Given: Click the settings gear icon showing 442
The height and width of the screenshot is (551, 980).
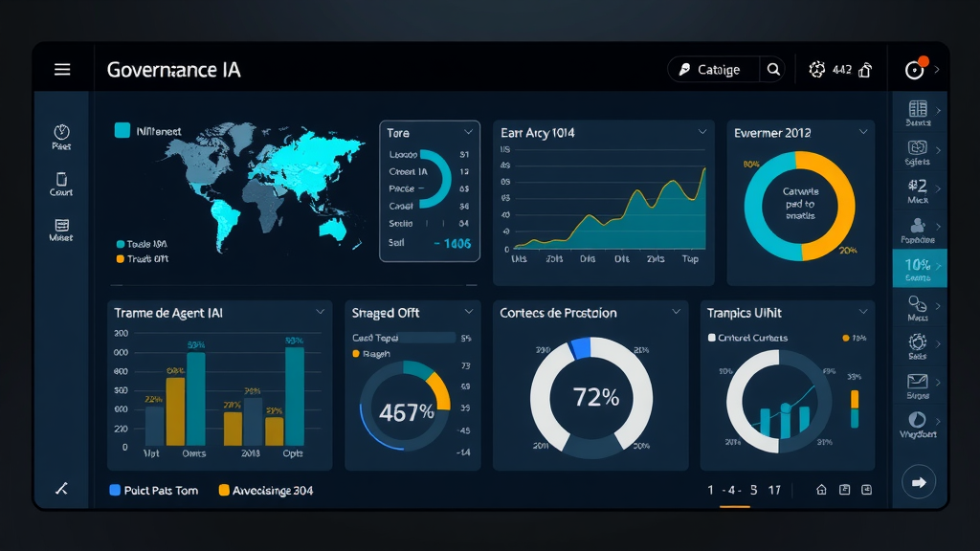Looking at the screenshot, I should pyautogui.click(x=817, y=69).
